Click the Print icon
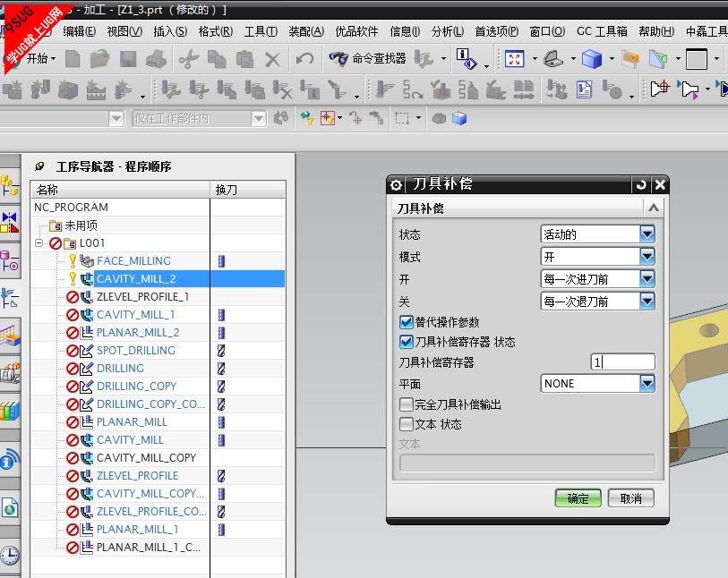The image size is (728, 578). (156, 59)
